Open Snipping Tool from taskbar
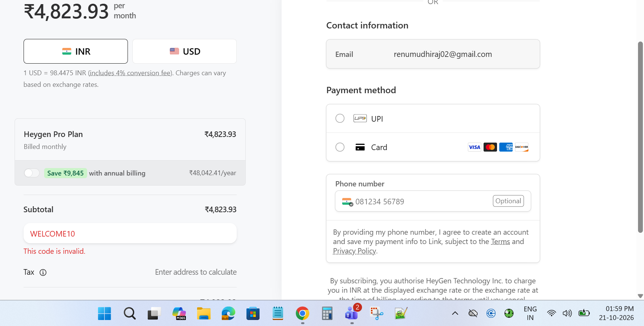Image resolution: width=644 pixels, height=326 pixels. (x=376, y=313)
